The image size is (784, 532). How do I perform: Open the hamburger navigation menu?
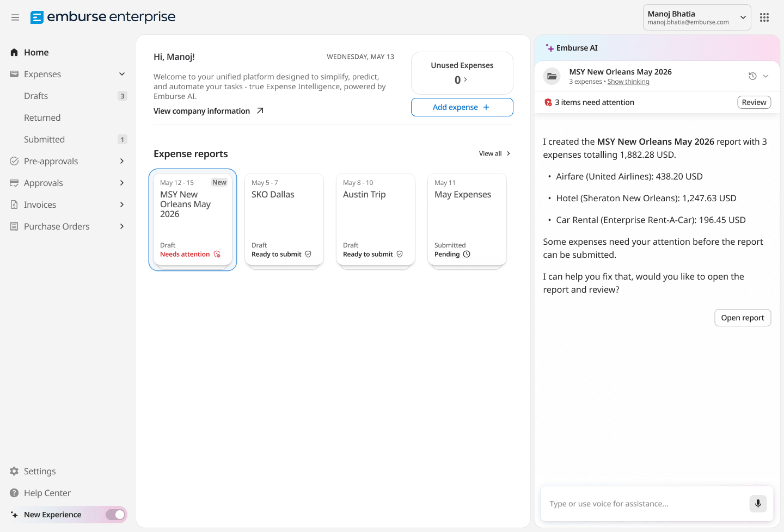click(15, 17)
